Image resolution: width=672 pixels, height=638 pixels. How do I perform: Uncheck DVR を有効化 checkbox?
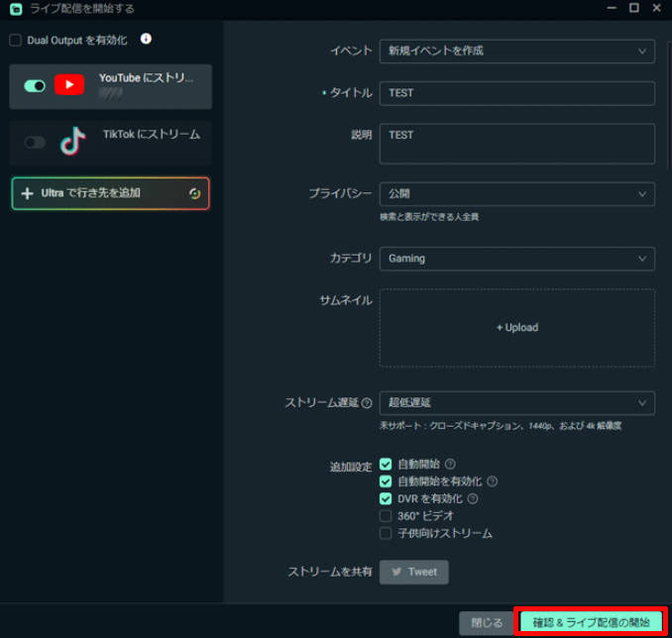(386, 498)
